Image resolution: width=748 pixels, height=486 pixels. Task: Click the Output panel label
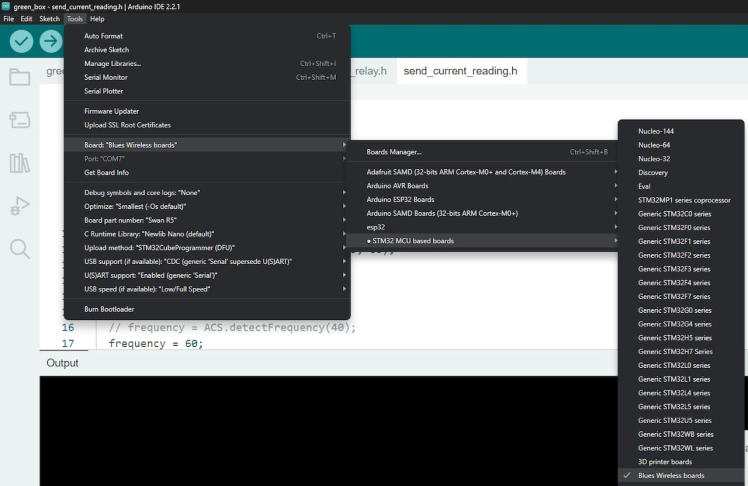(62, 363)
